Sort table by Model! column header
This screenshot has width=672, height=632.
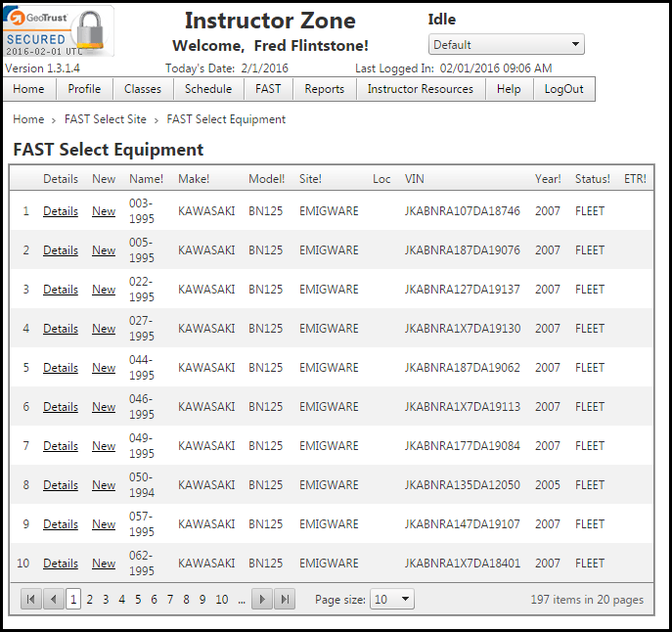click(267, 179)
